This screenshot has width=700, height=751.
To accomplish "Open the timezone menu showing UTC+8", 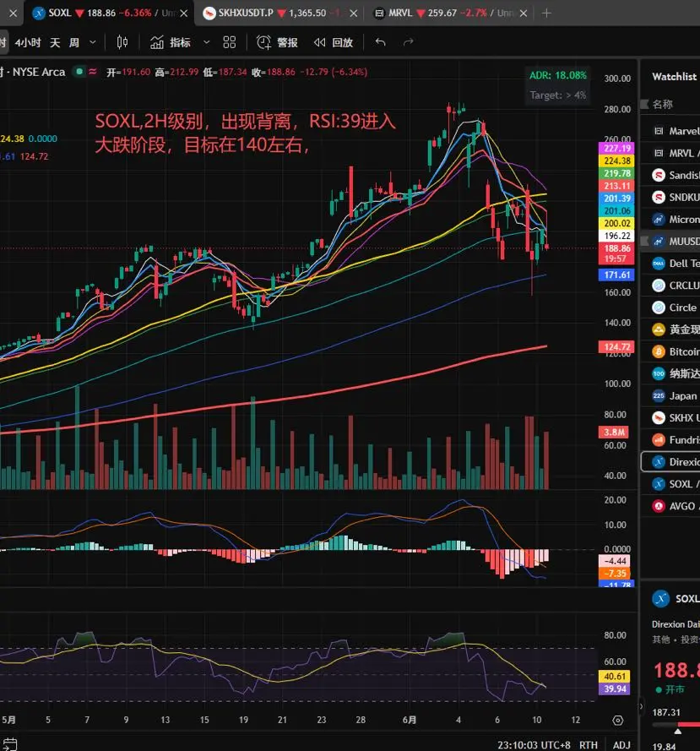I will coord(534,745).
